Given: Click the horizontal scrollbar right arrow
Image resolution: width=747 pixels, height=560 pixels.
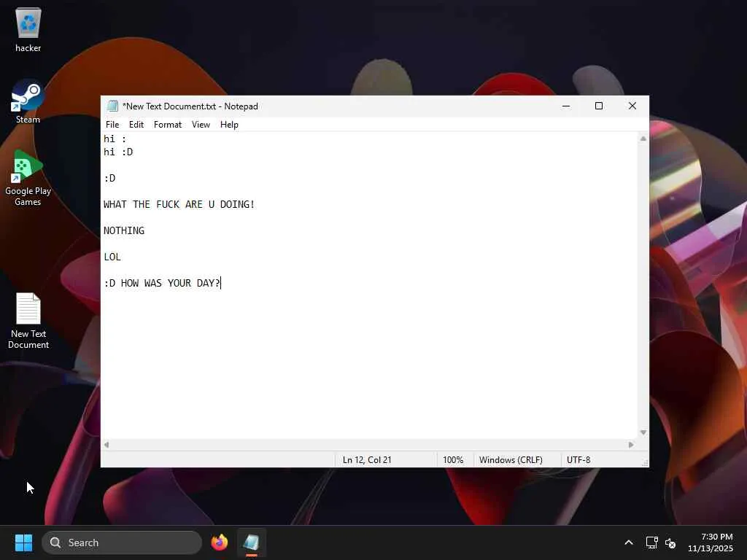Looking at the screenshot, I should click(631, 444).
